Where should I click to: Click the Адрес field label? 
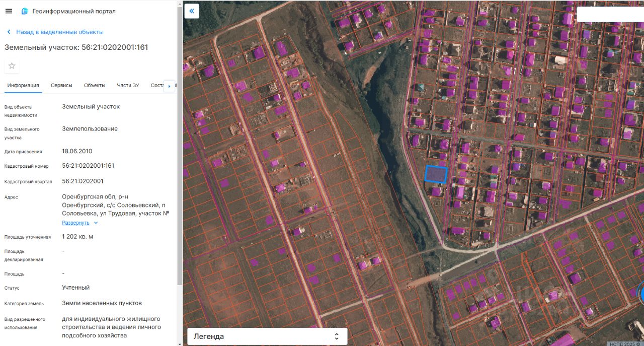coord(11,197)
